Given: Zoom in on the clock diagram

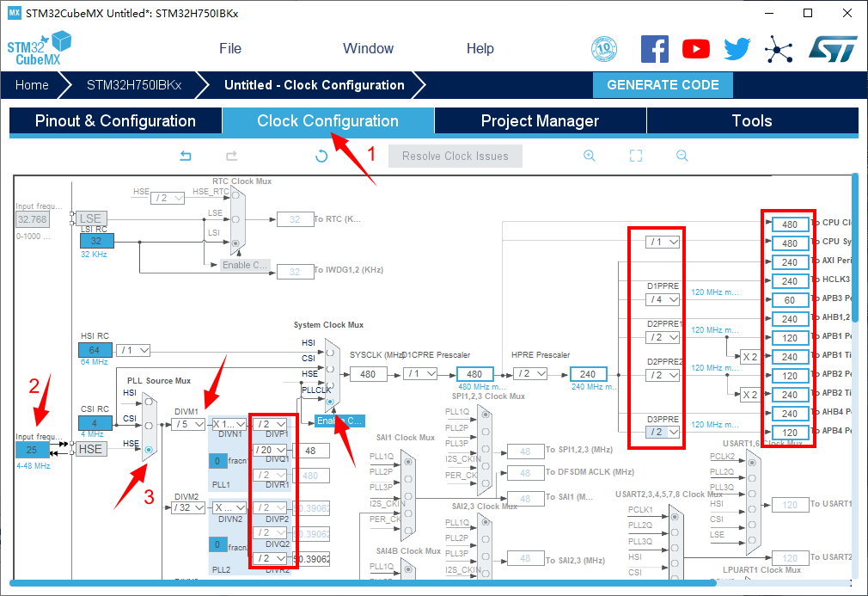Looking at the screenshot, I should (590, 156).
